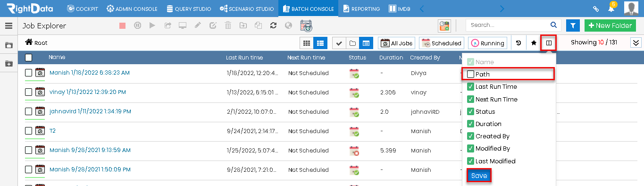Switch to the Reporting tab
Screen dimensions: 644x186
click(x=361, y=8)
